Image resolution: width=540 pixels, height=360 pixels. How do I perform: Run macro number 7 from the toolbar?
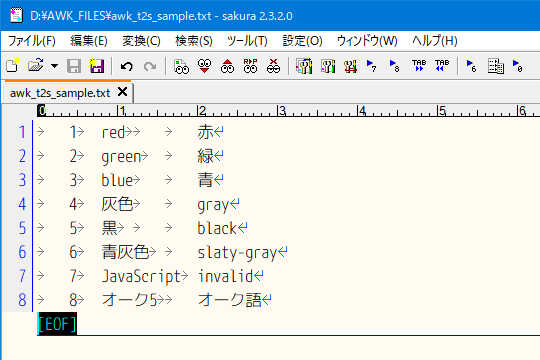(371, 65)
